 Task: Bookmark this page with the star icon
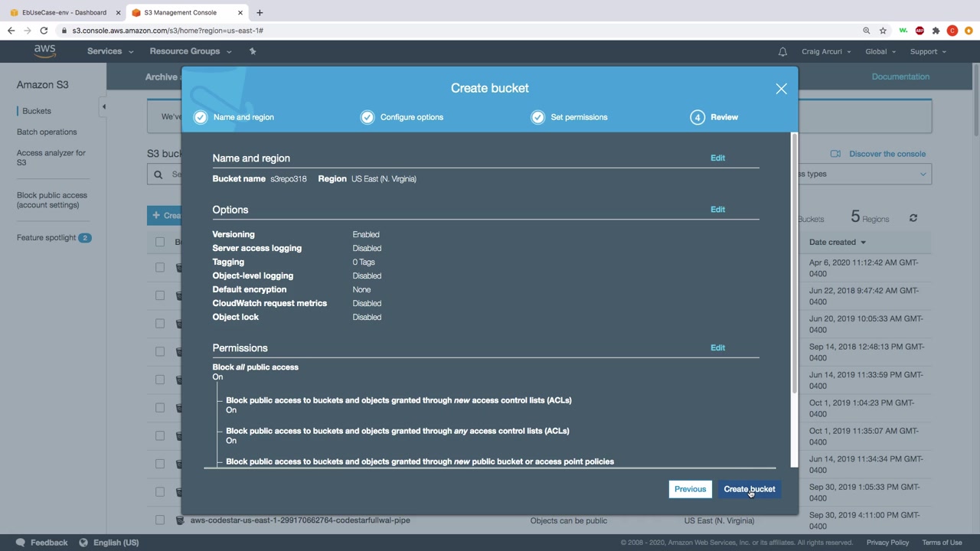883,31
